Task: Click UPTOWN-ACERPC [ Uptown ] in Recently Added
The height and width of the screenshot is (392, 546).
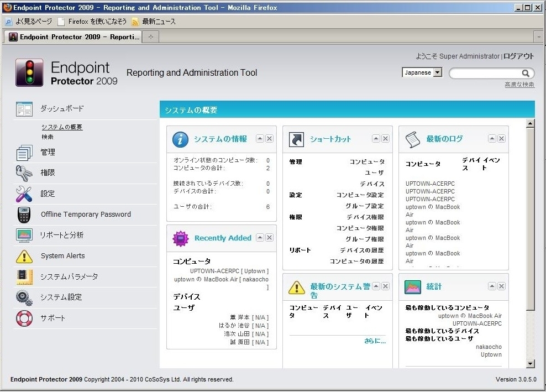Action: pos(229,271)
